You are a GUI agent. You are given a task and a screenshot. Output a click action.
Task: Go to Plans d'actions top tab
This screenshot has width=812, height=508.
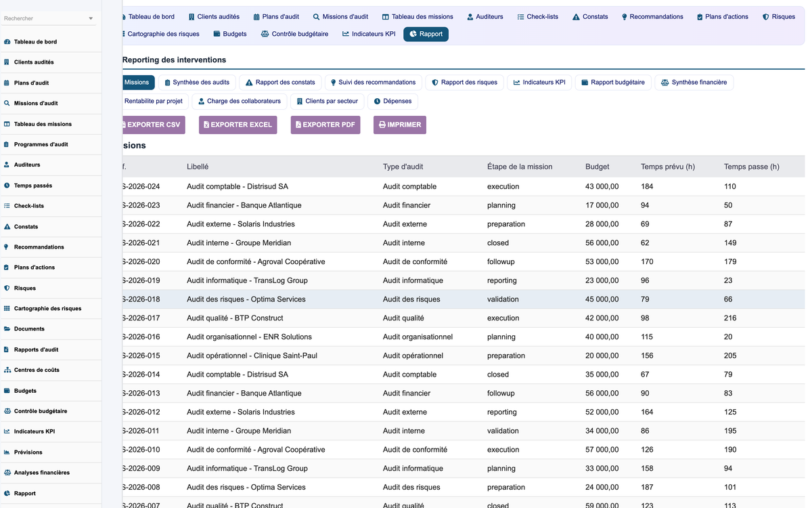coord(722,17)
